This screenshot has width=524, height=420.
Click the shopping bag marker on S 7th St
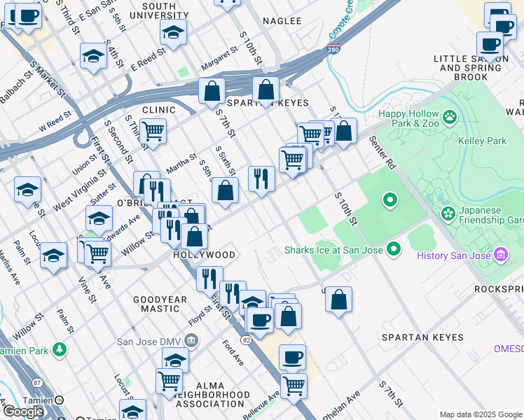coord(212,91)
